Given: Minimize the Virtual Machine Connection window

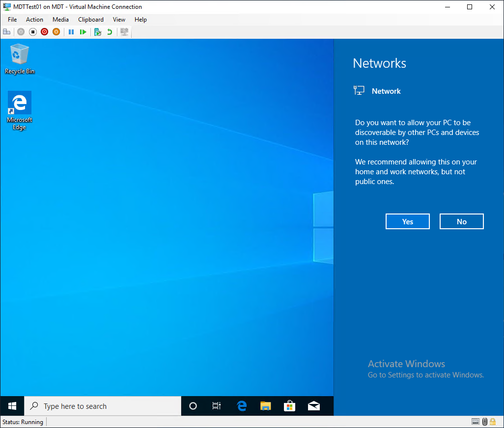Looking at the screenshot, I should 448,7.
